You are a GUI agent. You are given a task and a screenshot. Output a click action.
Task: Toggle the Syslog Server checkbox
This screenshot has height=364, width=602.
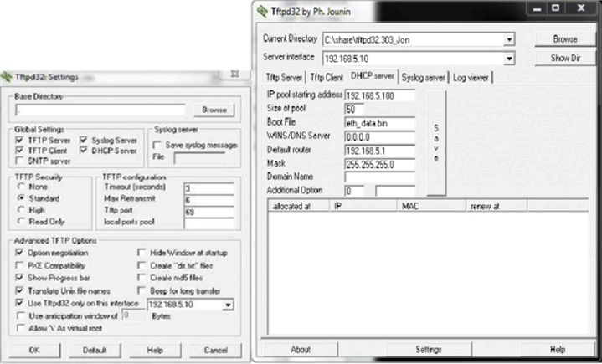(x=84, y=140)
